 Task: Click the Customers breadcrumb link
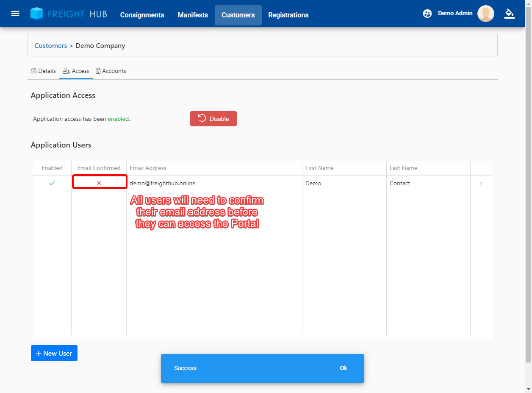51,45
